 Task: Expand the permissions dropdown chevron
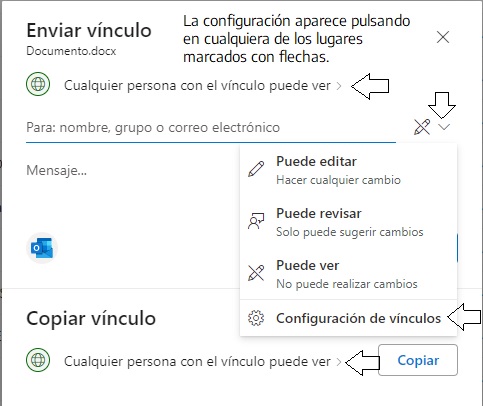(444, 127)
